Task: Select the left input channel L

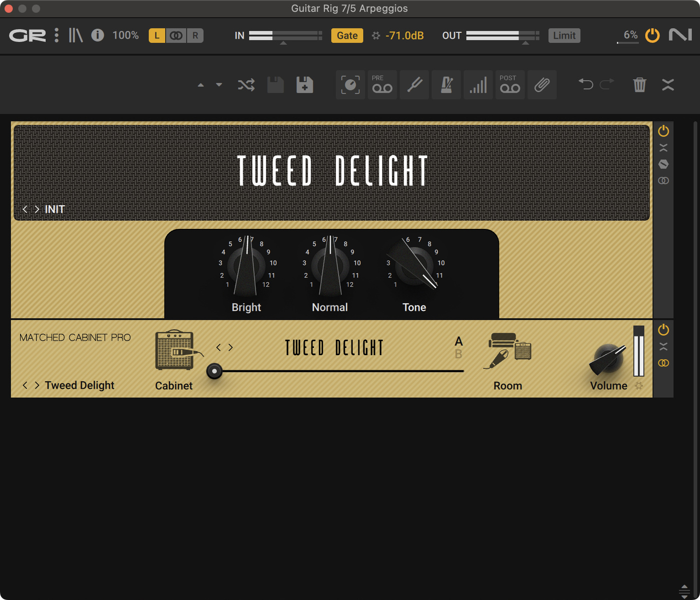Action: (x=157, y=35)
